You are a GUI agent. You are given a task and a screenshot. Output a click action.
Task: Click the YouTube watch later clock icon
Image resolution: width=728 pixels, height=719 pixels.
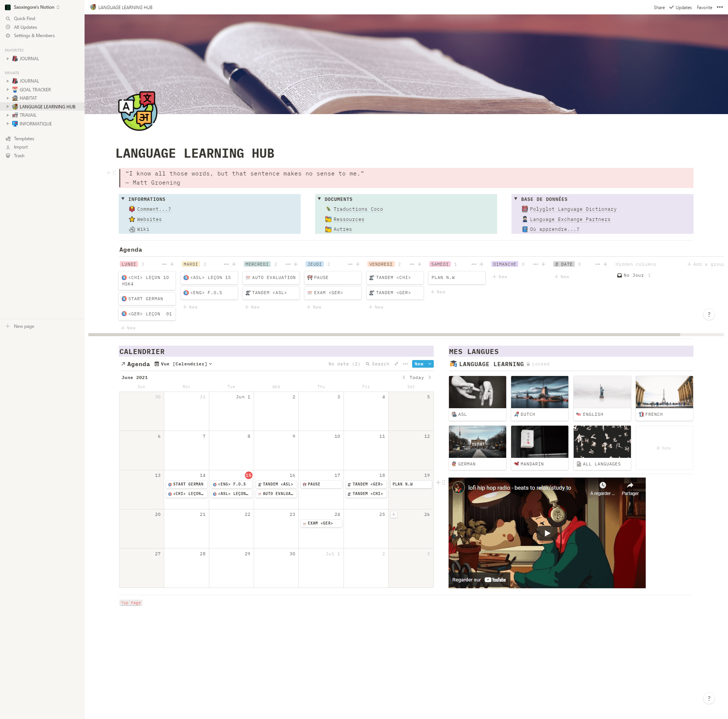click(602, 485)
